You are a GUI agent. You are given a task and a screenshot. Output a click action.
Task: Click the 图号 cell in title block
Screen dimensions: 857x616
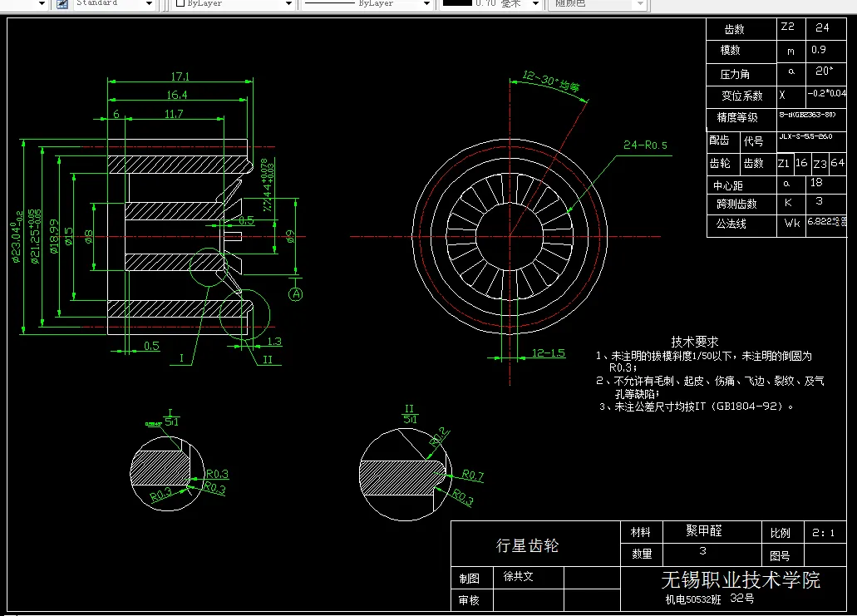coord(783,554)
